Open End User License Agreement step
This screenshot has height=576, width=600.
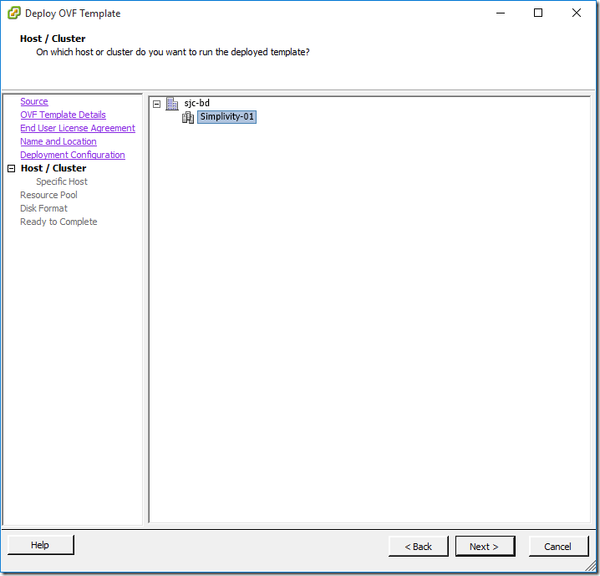click(x=78, y=128)
